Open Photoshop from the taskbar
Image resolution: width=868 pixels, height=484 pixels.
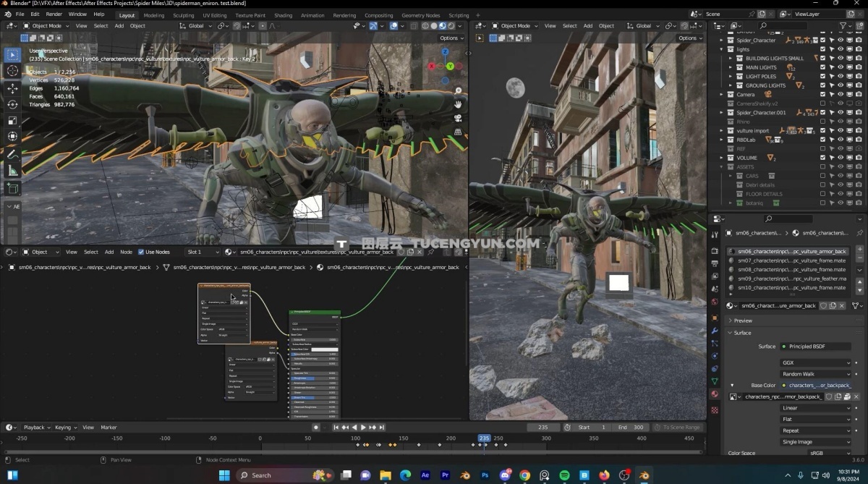[485, 475]
